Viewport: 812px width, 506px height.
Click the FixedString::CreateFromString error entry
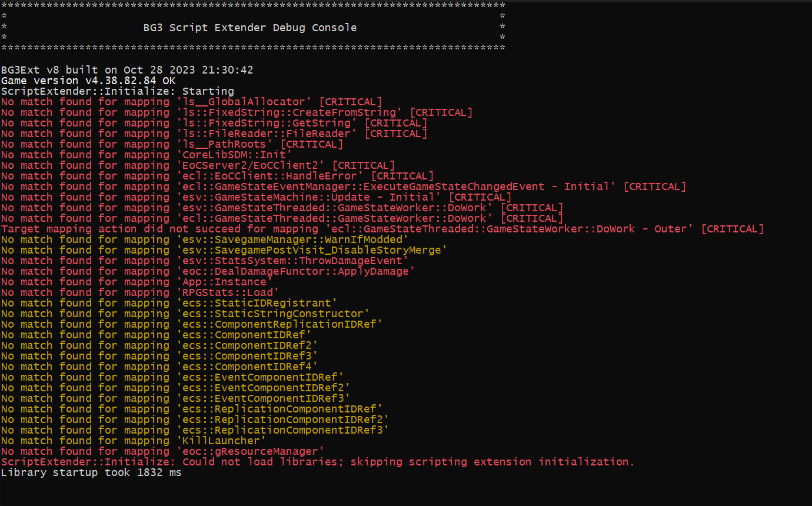(235, 112)
